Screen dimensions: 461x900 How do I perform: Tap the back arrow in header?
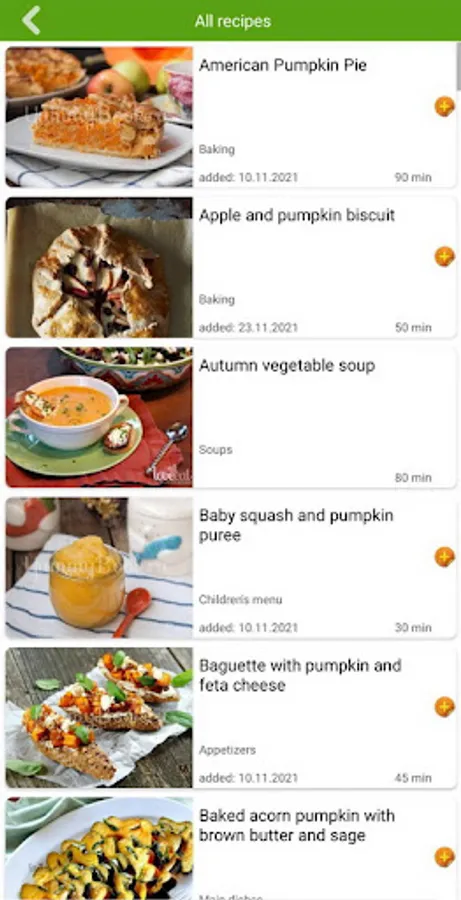[31, 21]
